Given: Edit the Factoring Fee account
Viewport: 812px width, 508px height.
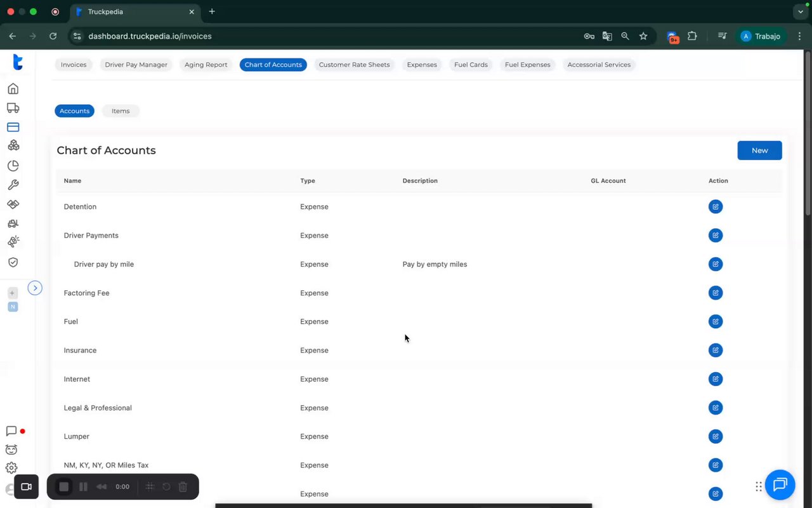Looking at the screenshot, I should pyautogui.click(x=716, y=293).
